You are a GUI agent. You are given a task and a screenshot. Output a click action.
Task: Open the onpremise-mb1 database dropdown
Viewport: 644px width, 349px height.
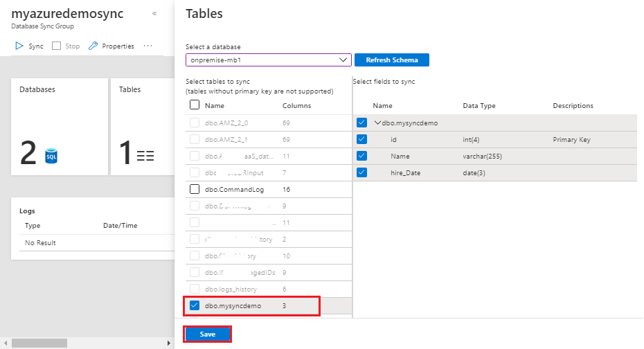pos(269,60)
